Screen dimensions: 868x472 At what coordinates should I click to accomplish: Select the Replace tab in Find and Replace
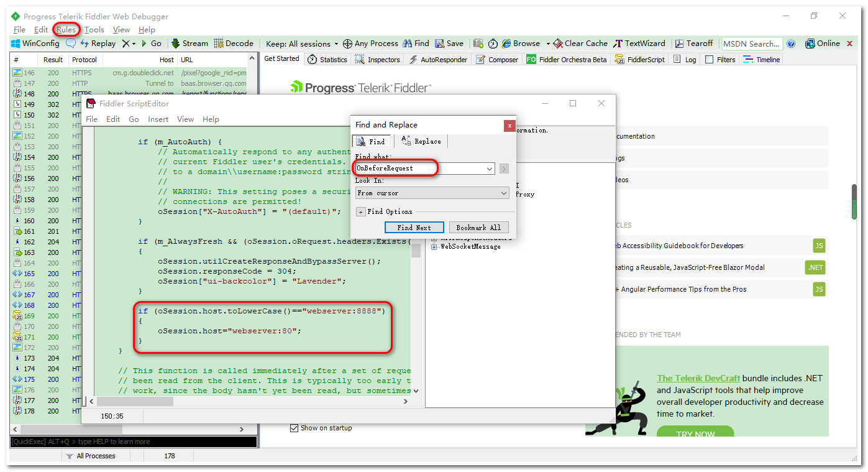click(421, 141)
